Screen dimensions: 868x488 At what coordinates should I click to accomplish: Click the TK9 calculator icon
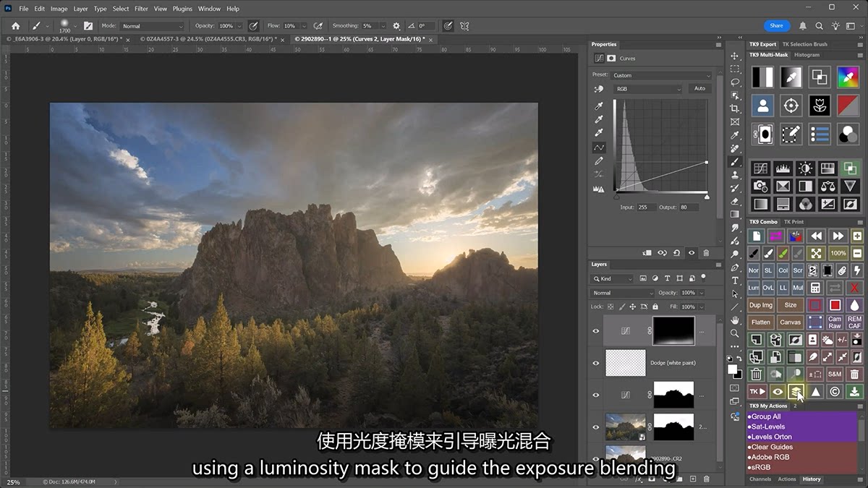815,287
